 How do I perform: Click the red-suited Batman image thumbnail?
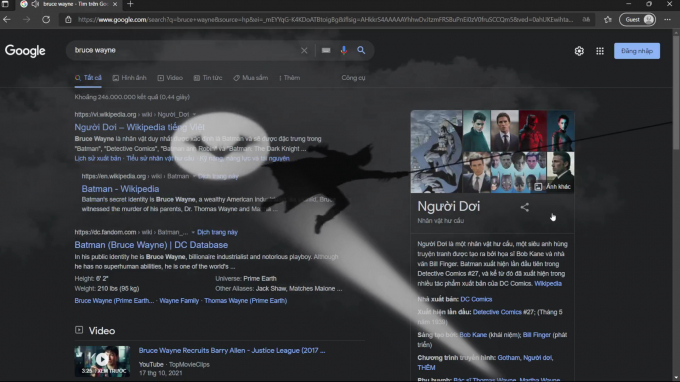[x=533, y=131]
